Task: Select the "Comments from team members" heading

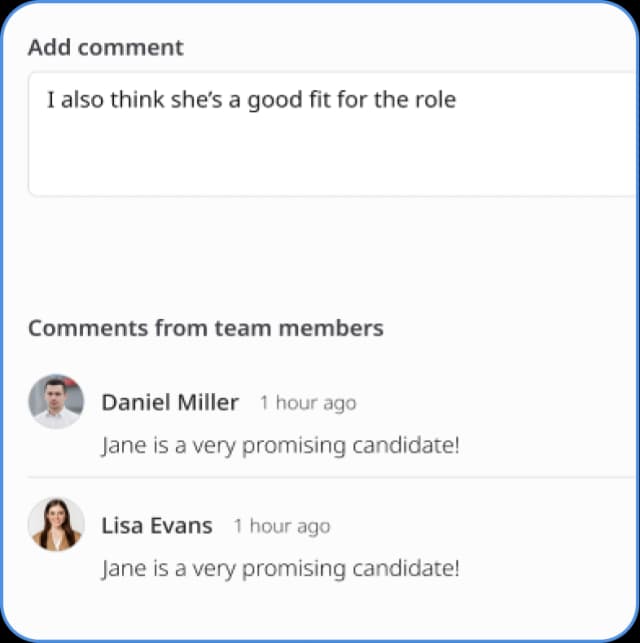Action: [205, 328]
